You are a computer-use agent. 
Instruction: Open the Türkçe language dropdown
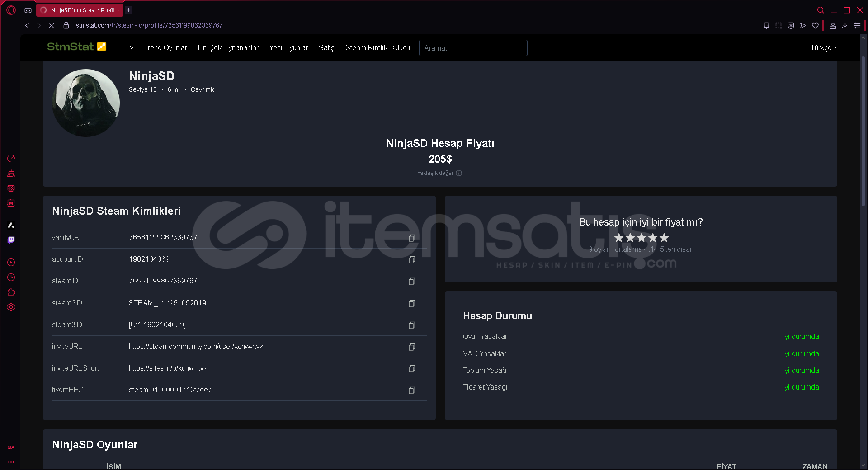pyautogui.click(x=823, y=47)
